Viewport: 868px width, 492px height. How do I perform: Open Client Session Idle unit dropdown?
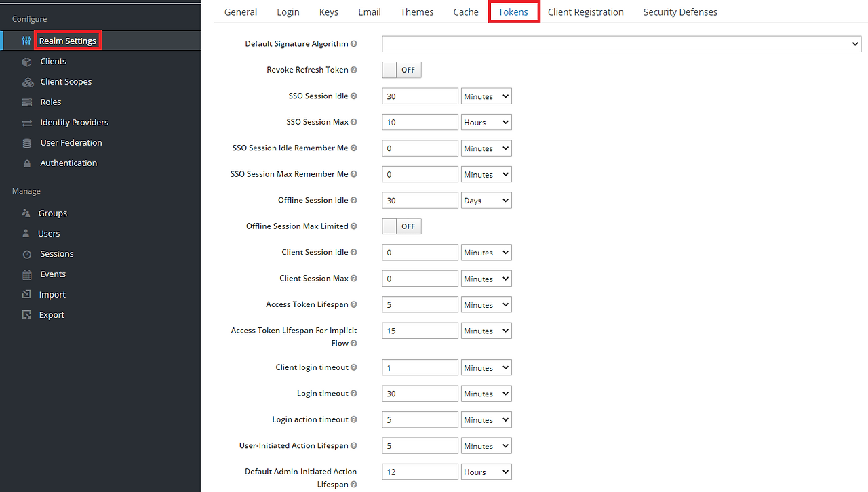486,253
